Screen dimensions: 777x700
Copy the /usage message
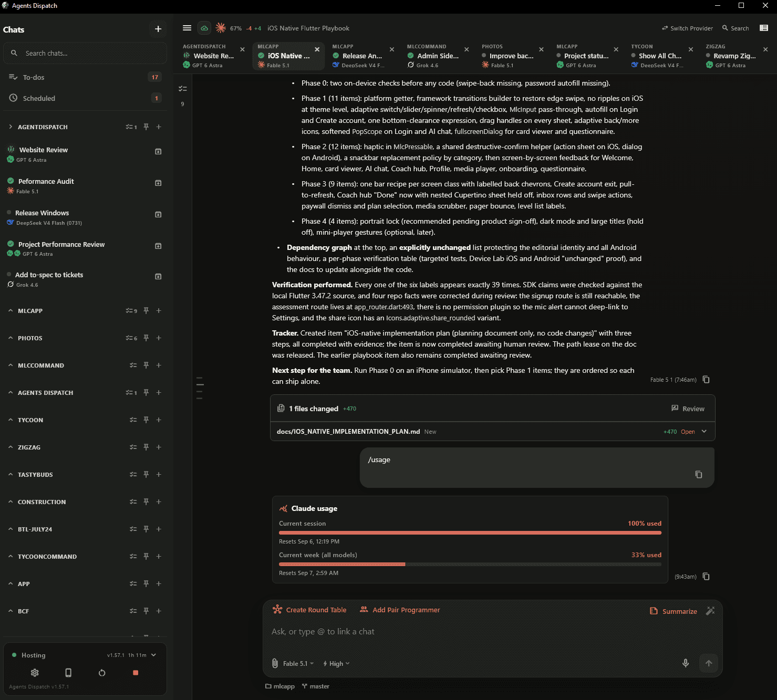[699, 475]
